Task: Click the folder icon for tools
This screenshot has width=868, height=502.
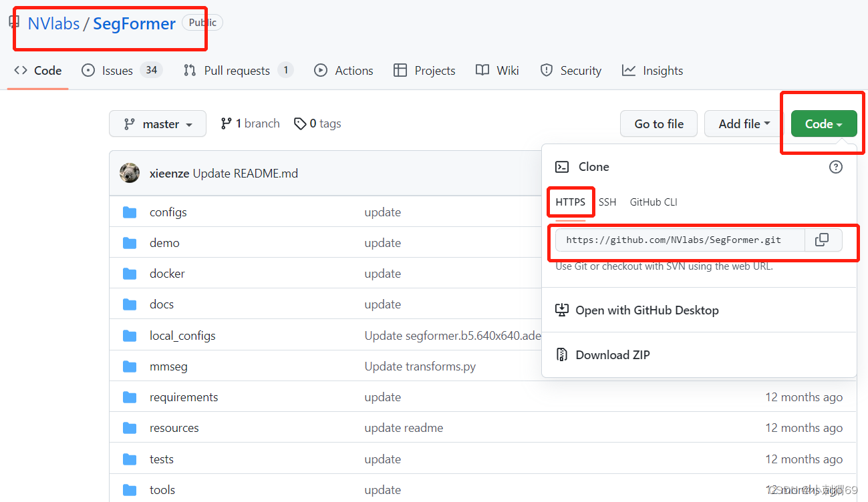Action: [x=130, y=489]
